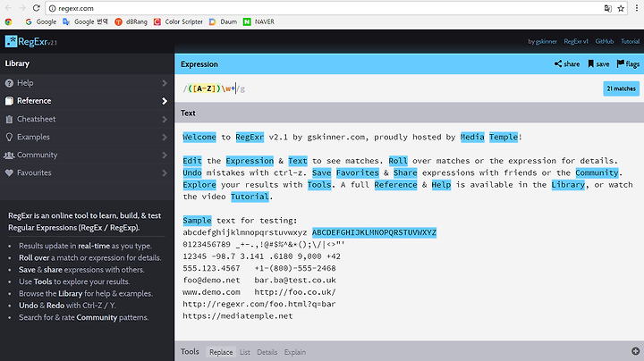Open the GitHub link

pyautogui.click(x=604, y=41)
